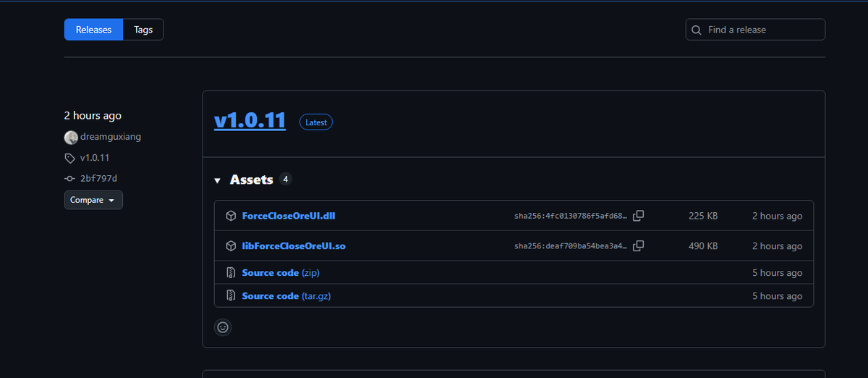The width and height of the screenshot is (868, 378).
Task: Focus the Find a release search field
Action: coord(755,30)
